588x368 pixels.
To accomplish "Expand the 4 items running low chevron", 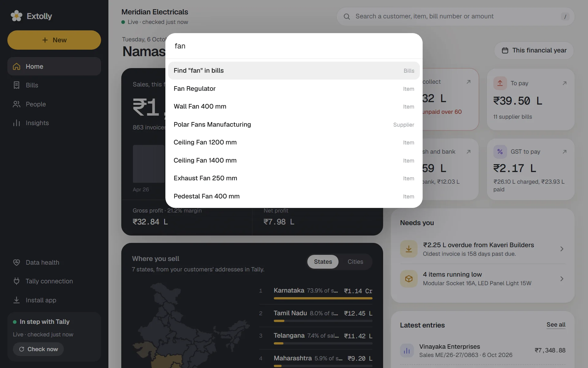I will point(562,279).
